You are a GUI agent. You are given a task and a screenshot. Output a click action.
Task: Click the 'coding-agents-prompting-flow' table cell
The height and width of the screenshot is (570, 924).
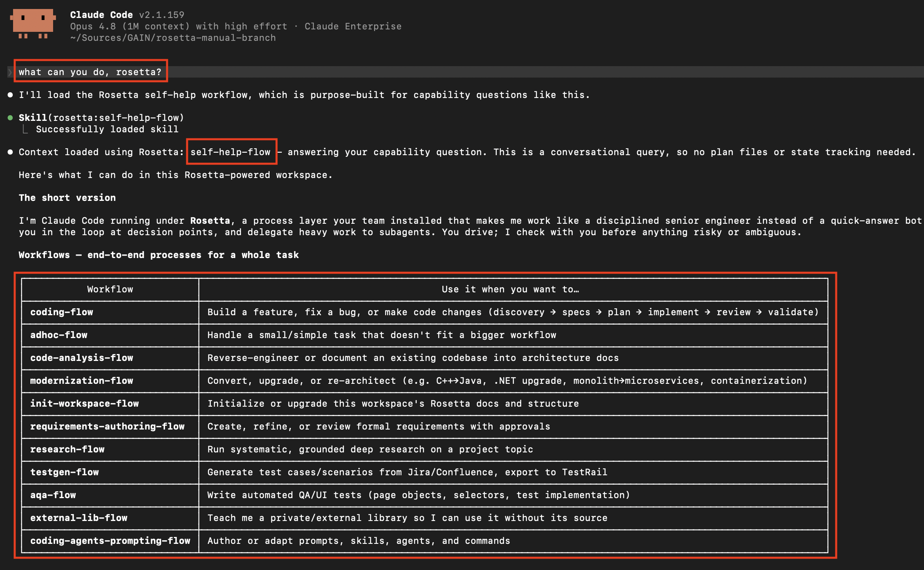[110, 541]
